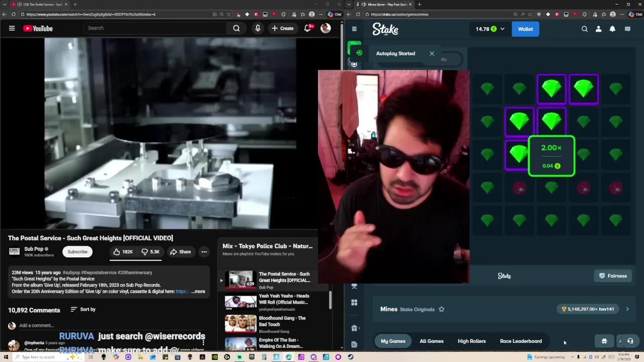Start voice search with the microphone icon
Image resolution: width=644 pixels, height=362 pixels.
pos(258,28)
